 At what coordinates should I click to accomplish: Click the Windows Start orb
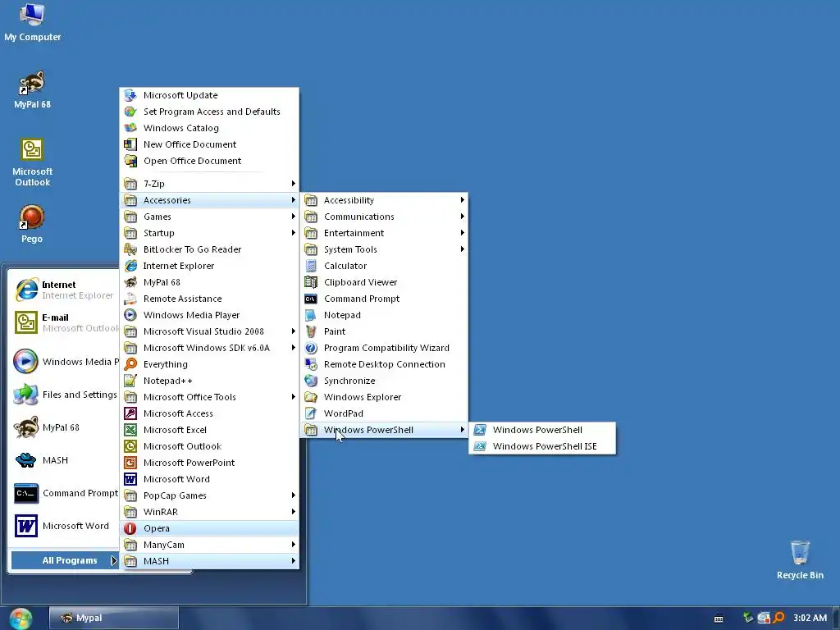coord(21,619)
